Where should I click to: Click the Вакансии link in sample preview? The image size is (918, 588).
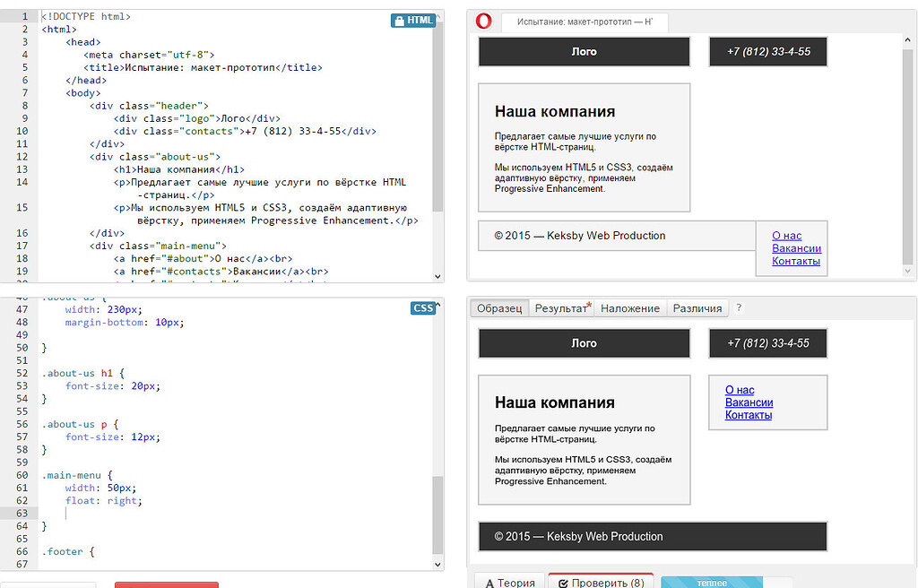pos(749,403)
